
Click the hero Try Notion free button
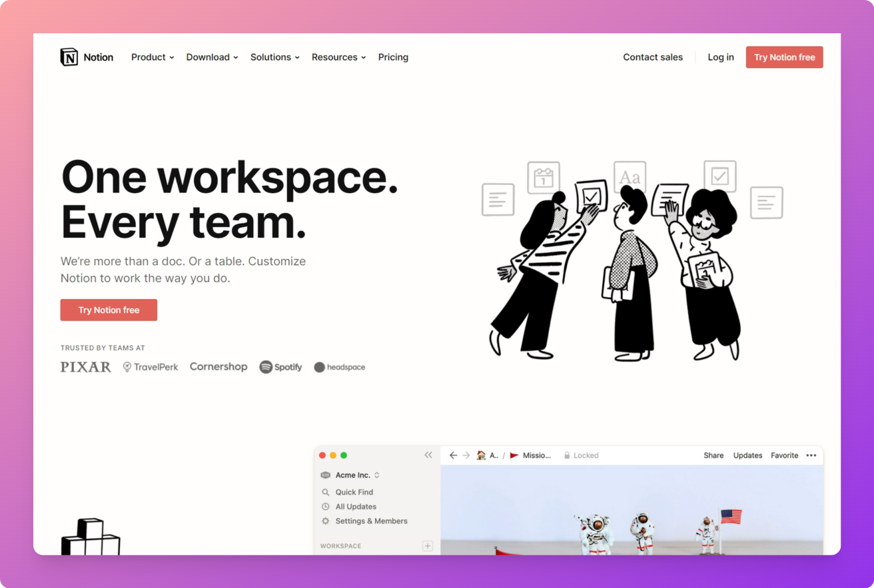click(109, 310)
